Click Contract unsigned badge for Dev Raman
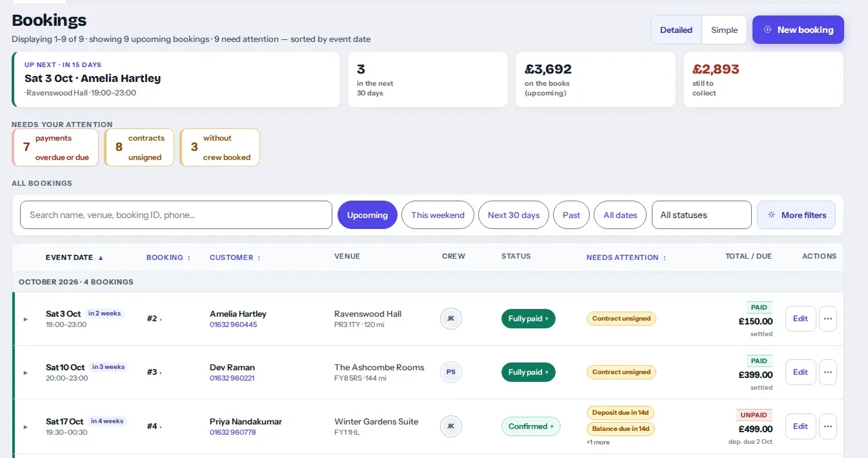 click(621, 372)
